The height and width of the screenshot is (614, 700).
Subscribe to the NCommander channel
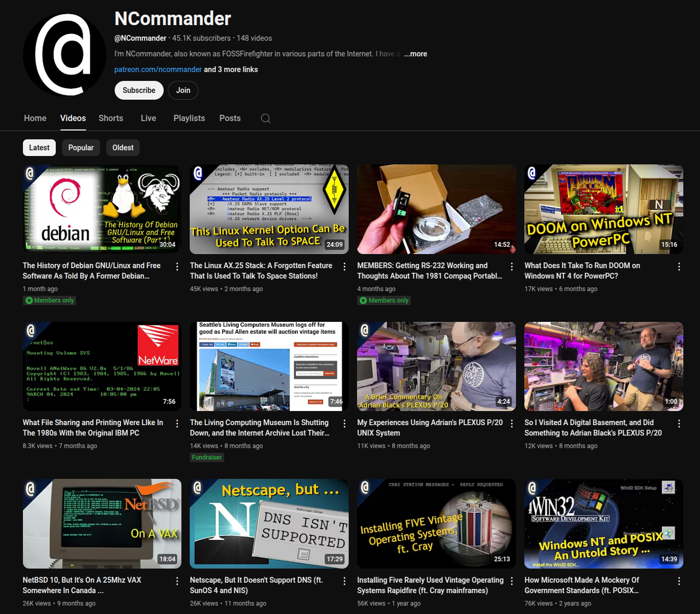tap(139, 90)
